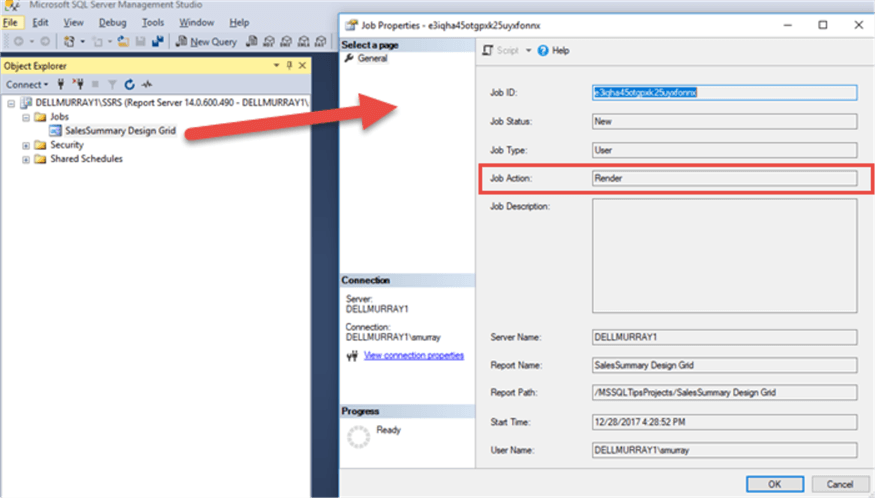Open the Connect dropdown in Object Explorer

pyautogui.click(x=27, y=84)
